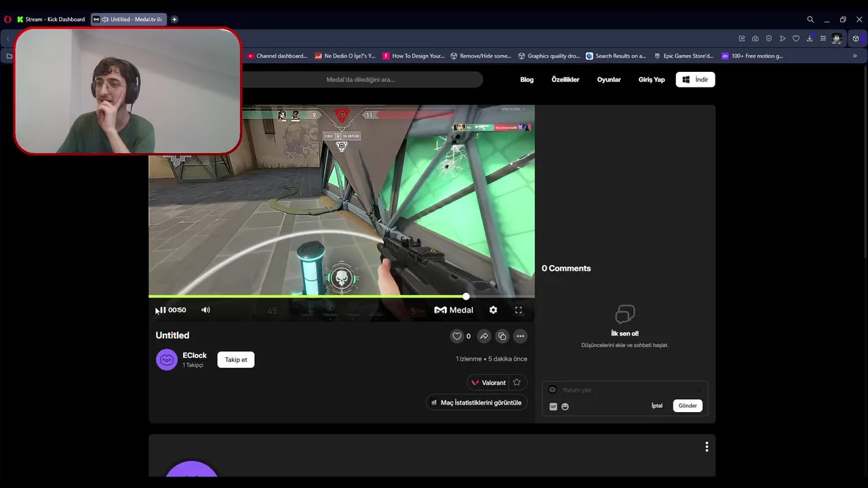Click the 0 Comments heading

[x=566, y=268]
